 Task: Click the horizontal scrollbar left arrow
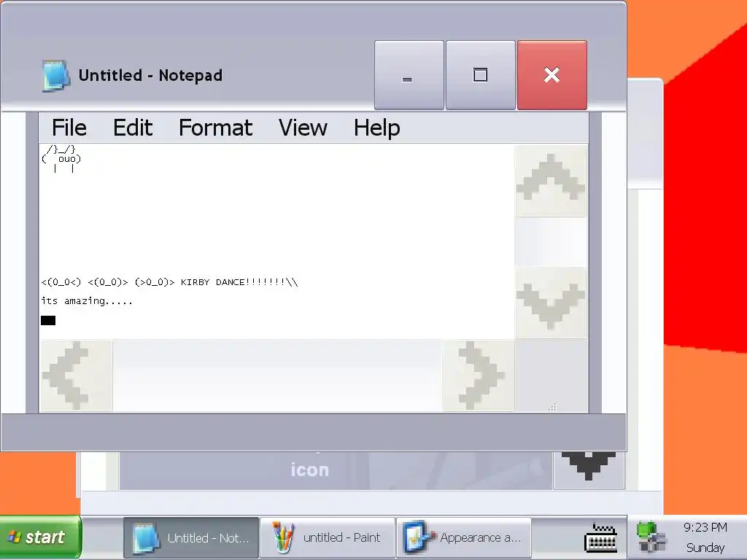[76, 376]
